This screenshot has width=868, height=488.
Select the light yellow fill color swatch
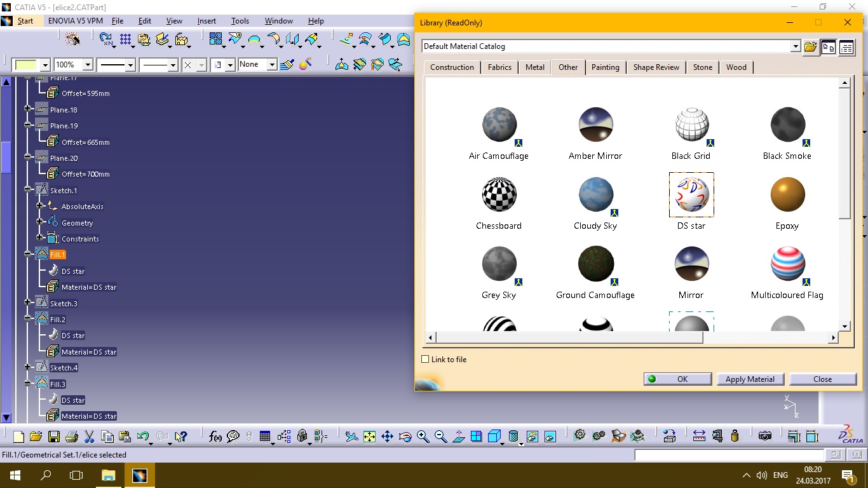point(26,65)
